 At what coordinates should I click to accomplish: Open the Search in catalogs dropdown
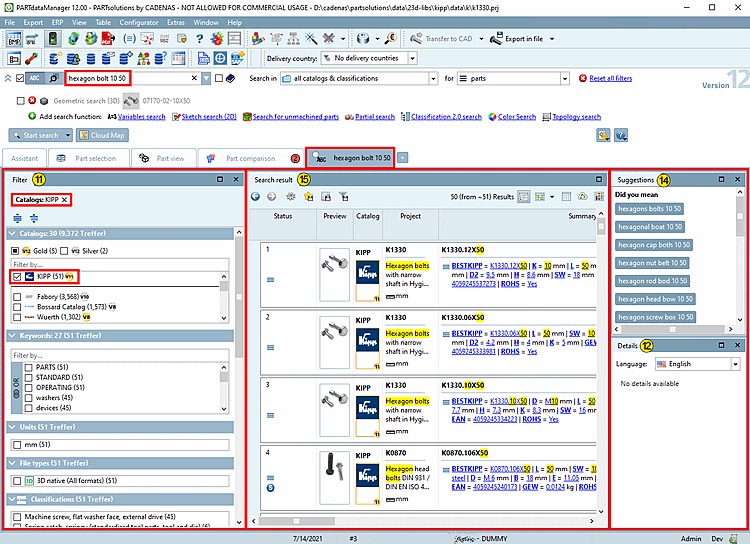point(433,78)
